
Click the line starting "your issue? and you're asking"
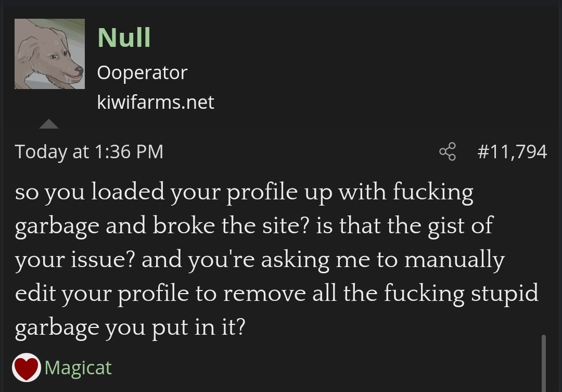tap(260, 260)
